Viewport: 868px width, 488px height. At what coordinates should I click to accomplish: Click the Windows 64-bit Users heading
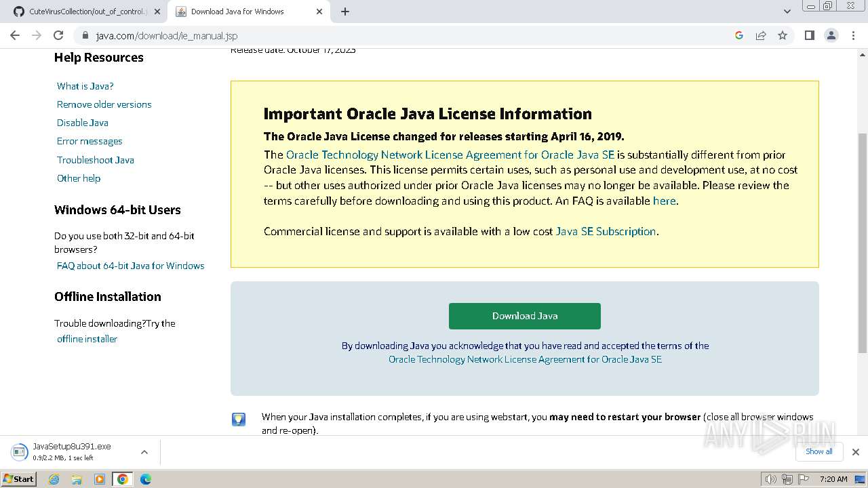pos(117,210)
